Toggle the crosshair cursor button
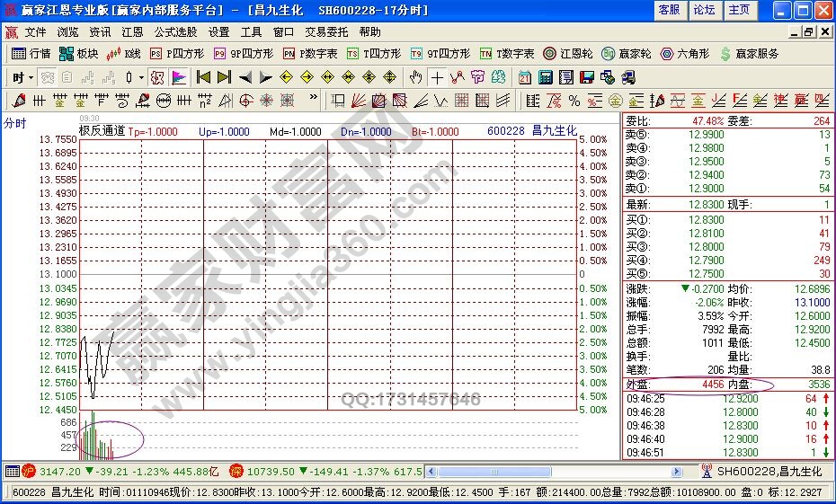 click(x=437, y=77)
